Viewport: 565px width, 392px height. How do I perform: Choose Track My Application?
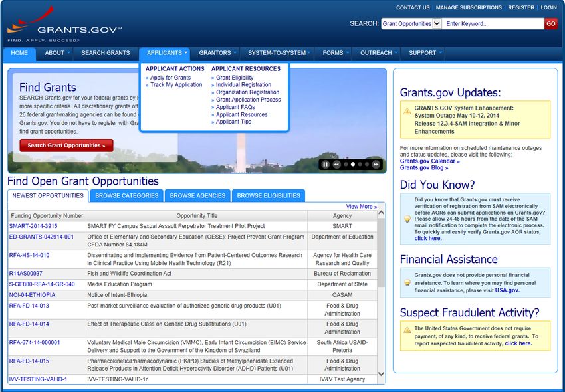[176, 84]
